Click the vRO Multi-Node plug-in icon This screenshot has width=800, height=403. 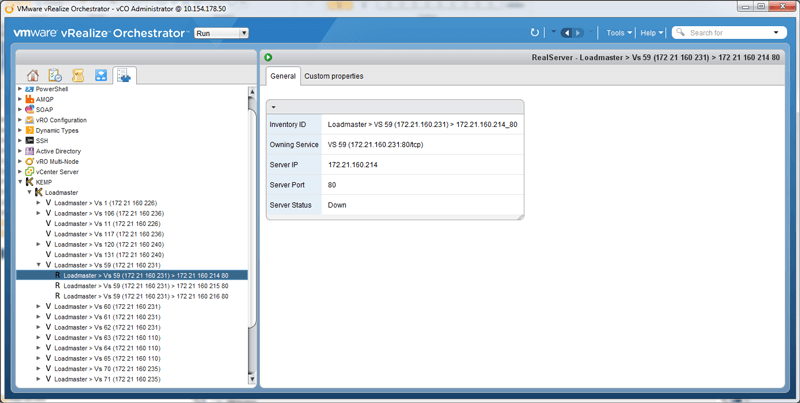tap(30, 161)
